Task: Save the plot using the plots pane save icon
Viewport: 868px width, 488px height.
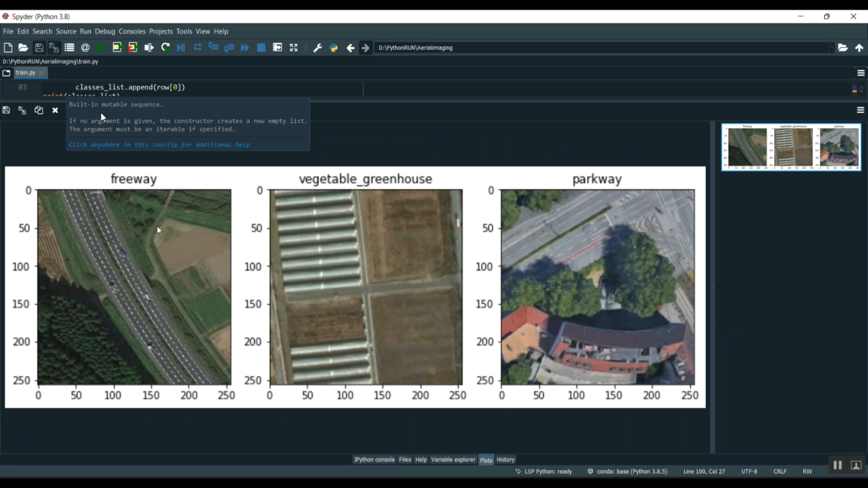Action: click(6, 110)
